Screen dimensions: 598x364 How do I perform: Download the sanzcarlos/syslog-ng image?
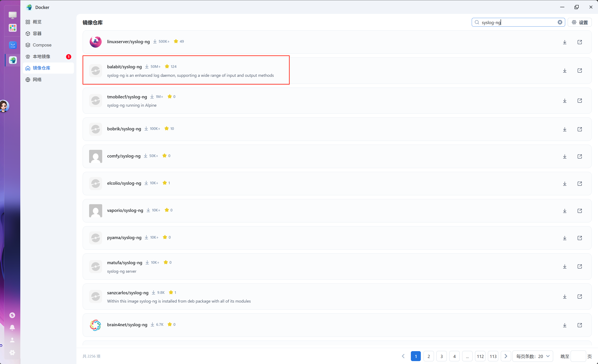pos(565,297)
